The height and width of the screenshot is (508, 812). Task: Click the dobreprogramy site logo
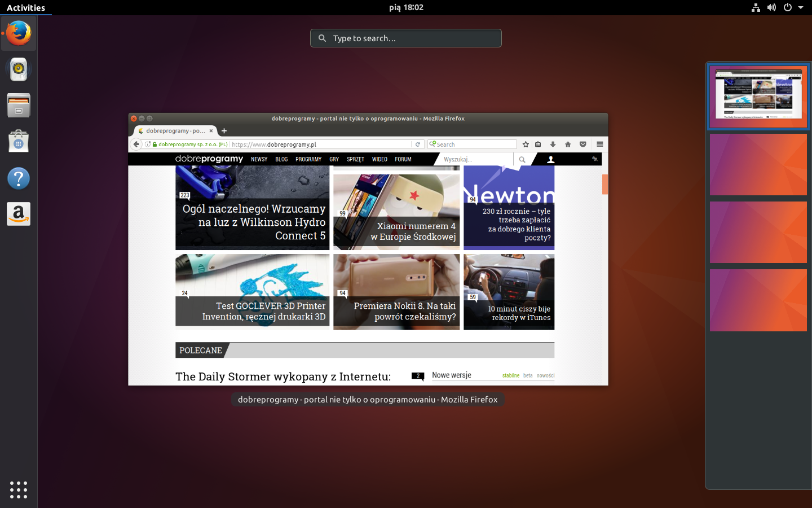point(209,159)
